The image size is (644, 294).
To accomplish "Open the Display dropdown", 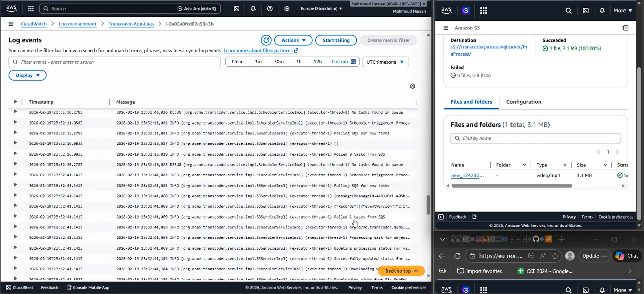I will click(28, 75).
